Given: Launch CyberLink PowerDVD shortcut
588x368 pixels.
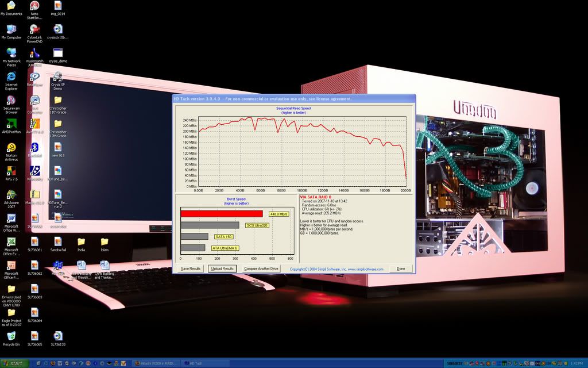Looking at the screenshot, I should click(34, 33).
